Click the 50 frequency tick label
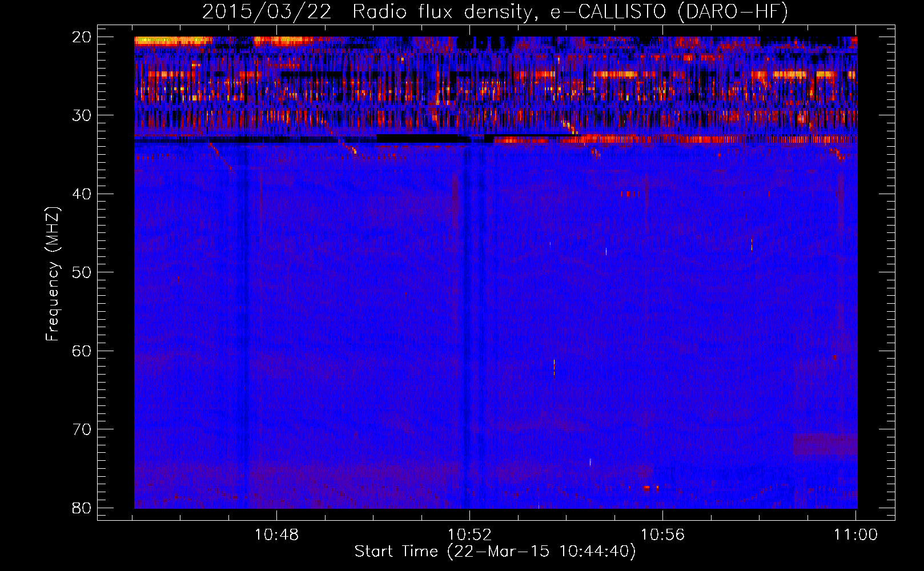Image resolution: width=924 pixels, height=571 pixels. [82, 272]
